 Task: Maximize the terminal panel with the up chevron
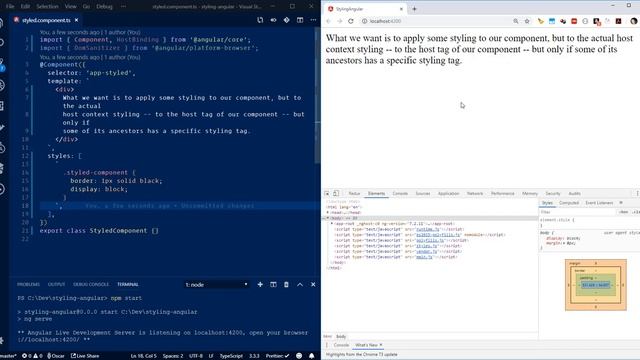point(300,284)
